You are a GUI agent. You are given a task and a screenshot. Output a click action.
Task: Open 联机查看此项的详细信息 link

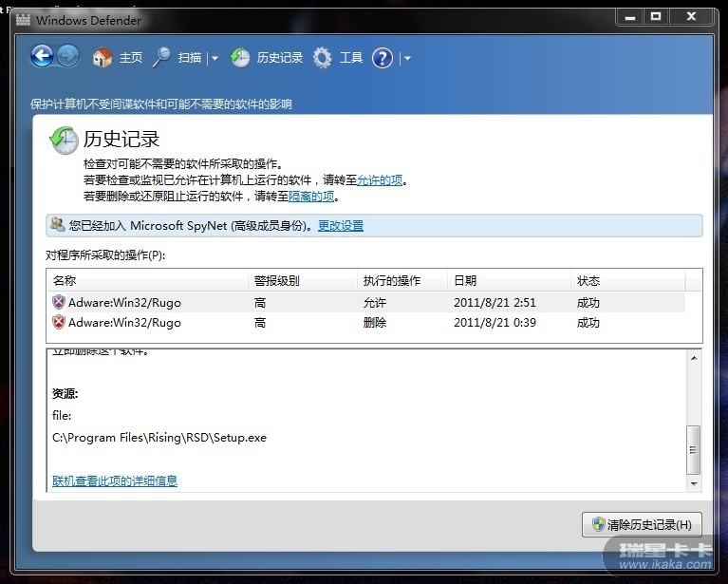coord(115,480)
